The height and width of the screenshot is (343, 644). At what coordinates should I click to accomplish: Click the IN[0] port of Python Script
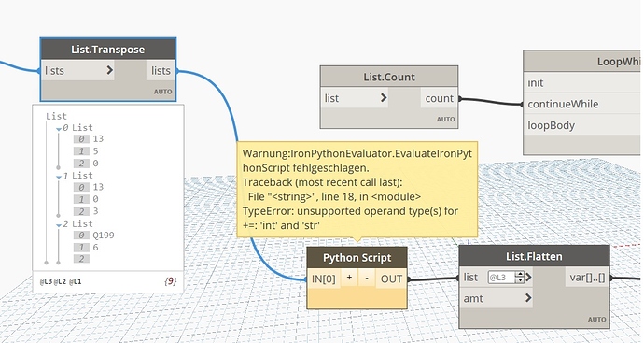[x=324, y=279]
